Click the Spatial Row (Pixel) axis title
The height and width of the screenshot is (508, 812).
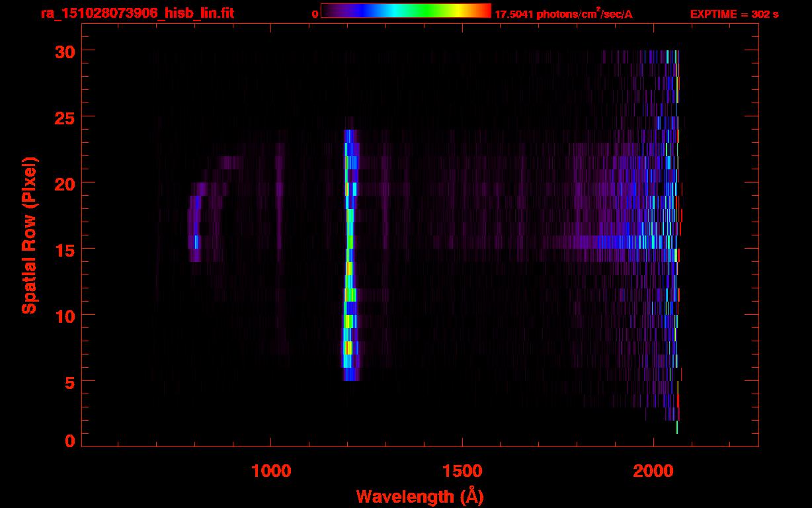tap(29, 235)
